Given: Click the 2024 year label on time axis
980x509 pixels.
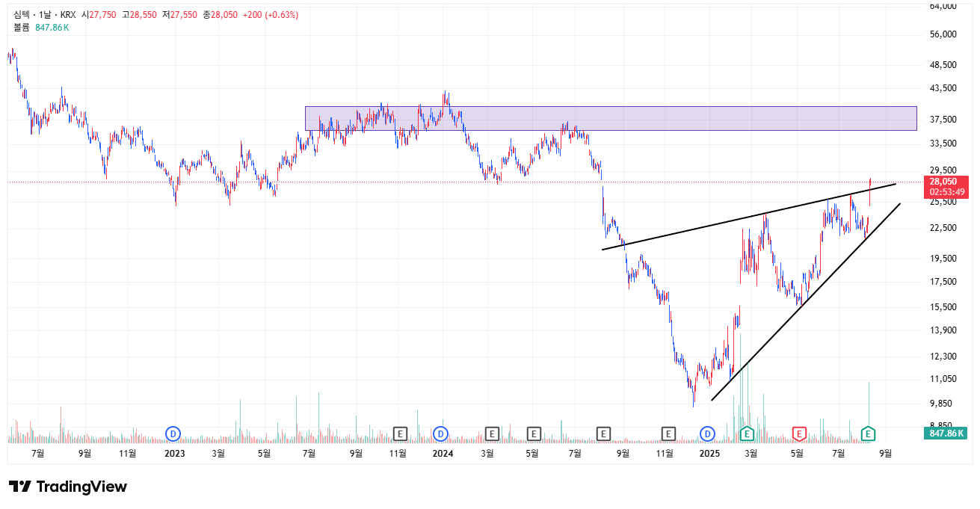Looking at the screenshot, I should point(443,453).
